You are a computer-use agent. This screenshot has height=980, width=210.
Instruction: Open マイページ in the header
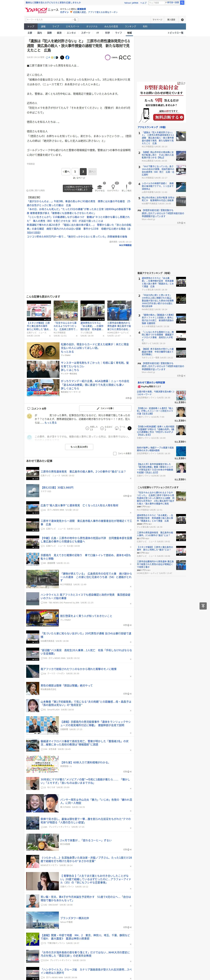pyautogui.click(x=157, y=20)
